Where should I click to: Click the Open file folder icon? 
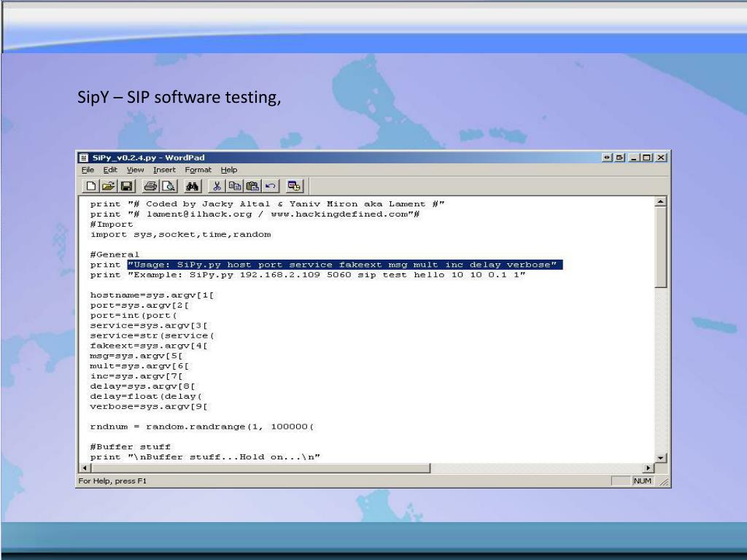pos(109,186)
